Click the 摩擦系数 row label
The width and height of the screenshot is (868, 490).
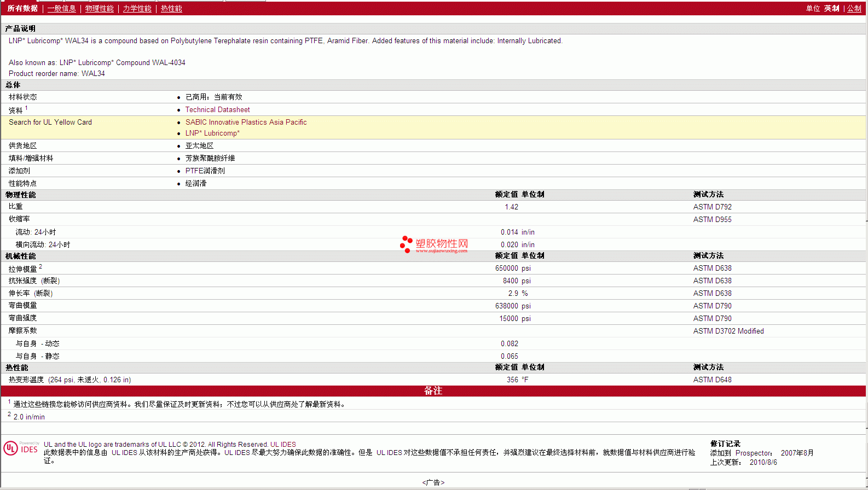pos(23,331)
